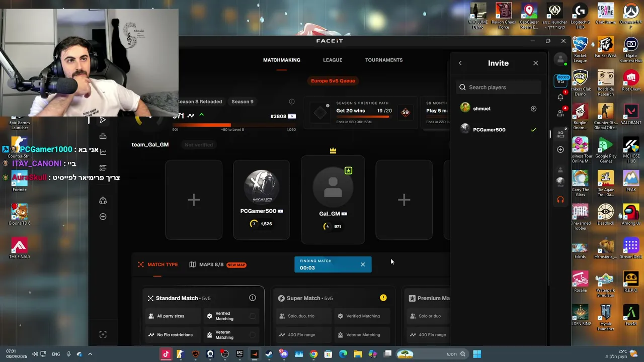
Task: Click the #3808 ranking text
Action: pyautogui.click(x=278, y=116)
